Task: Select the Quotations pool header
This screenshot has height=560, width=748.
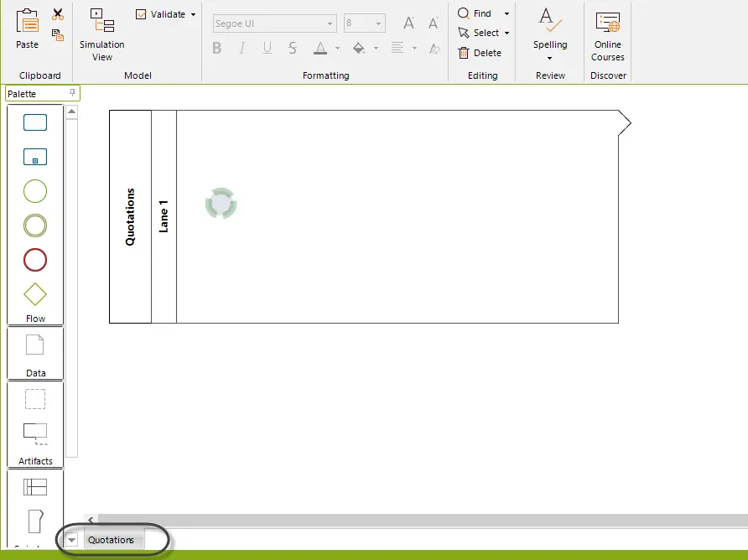Action: tap(130, 216)
